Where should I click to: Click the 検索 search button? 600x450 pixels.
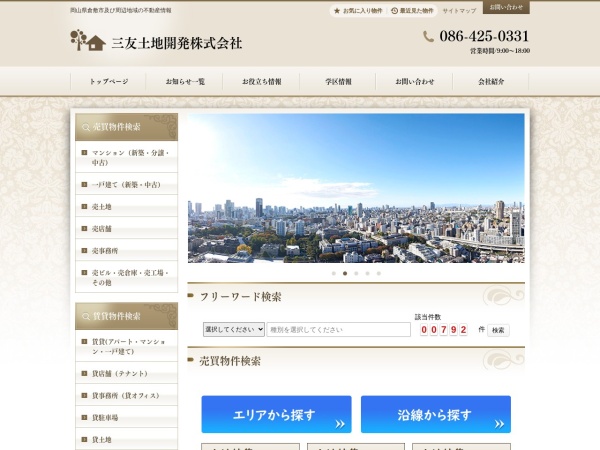pyautogui.click(x=498, y=330)
